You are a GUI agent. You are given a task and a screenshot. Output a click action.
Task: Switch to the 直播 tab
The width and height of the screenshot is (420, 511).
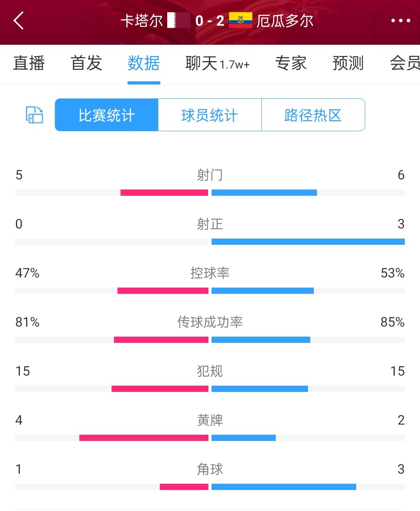[29, 63]
